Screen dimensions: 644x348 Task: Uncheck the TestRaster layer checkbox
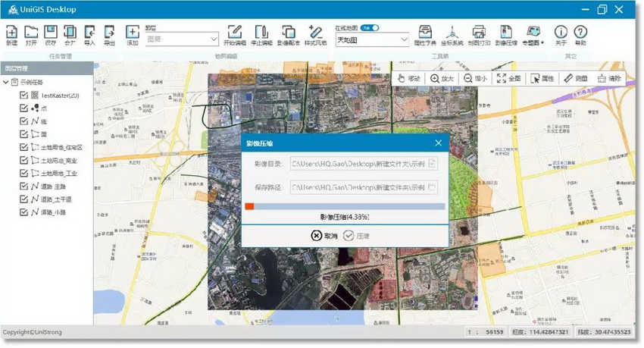point(24,96)
